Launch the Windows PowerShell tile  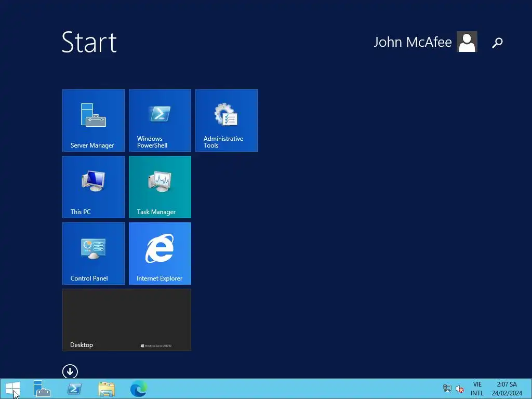tap(160, 121)
